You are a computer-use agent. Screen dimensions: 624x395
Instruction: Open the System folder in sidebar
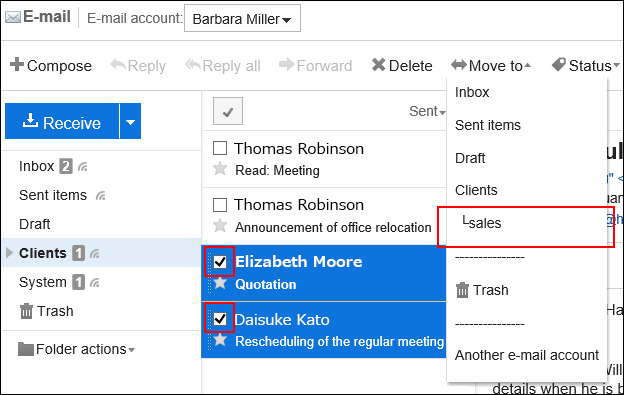click(43, 282)
